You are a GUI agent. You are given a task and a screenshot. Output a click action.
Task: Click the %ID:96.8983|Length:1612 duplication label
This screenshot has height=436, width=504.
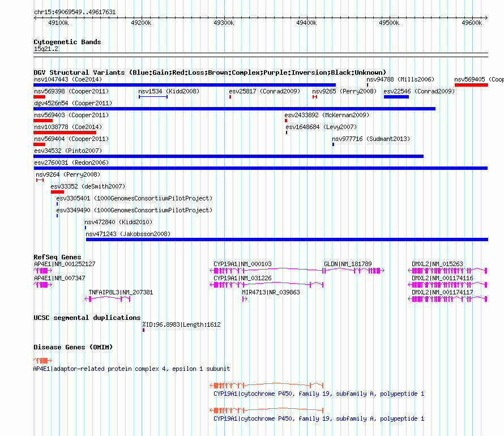182,324
